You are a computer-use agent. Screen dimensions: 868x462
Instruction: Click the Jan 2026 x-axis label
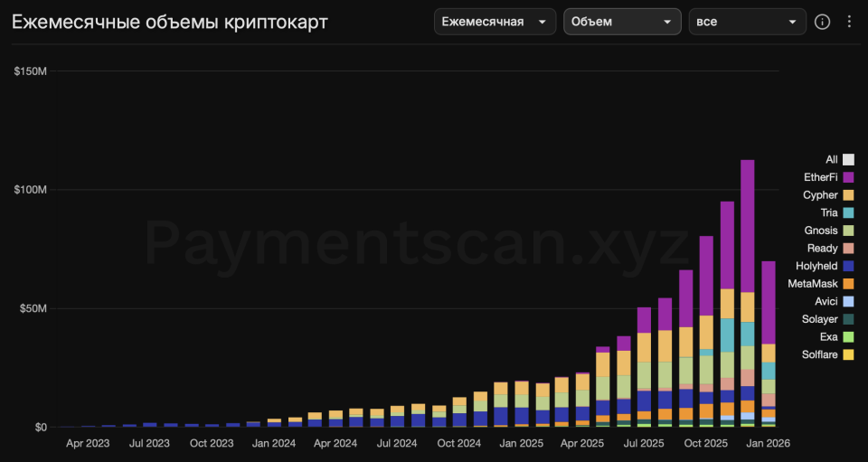pyautogui.click(x=768, y=443)
